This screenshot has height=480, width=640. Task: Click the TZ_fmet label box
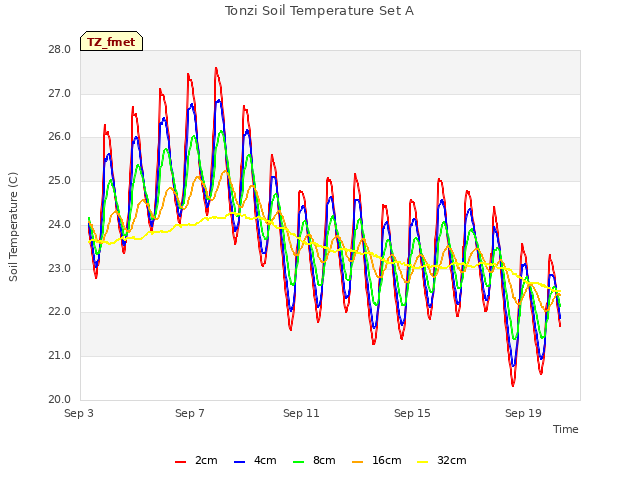[x=111, y=41]
